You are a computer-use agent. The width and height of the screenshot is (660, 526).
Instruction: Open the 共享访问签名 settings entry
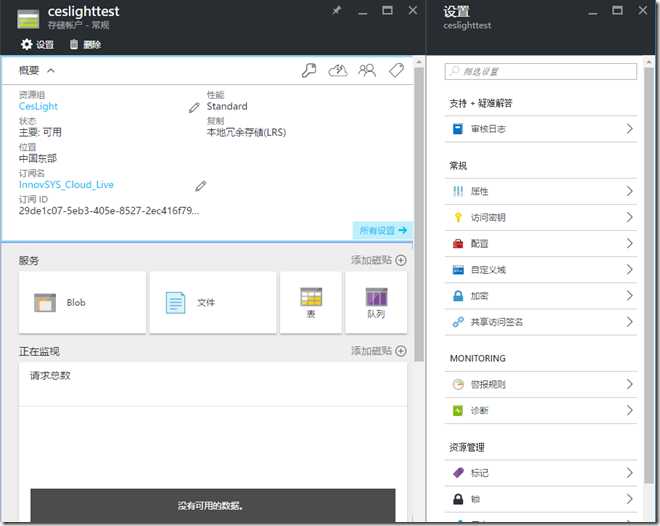tap(541, 322)
